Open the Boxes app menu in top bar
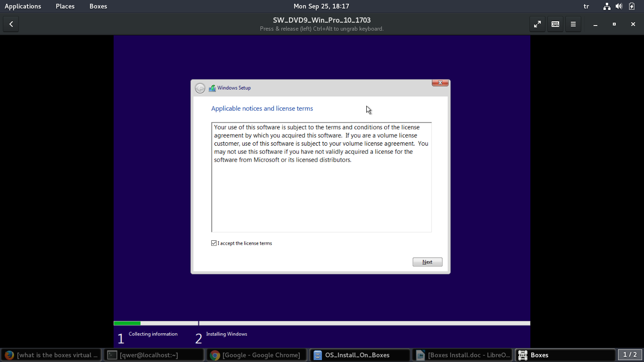The image size is (644, 362). [98, 6]
